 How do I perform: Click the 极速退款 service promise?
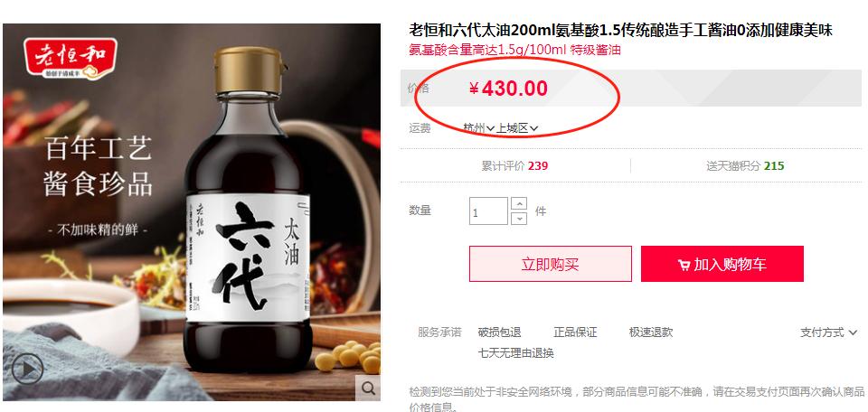(x=651, y=332)
